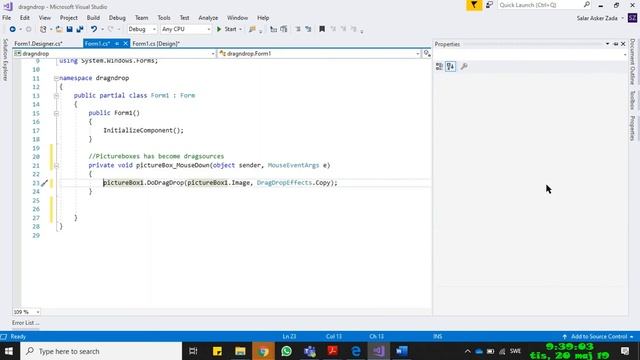Open the Properties window position dropdown arrow
Viewport: 640px width, 360px height.
[x=607, y=44]
